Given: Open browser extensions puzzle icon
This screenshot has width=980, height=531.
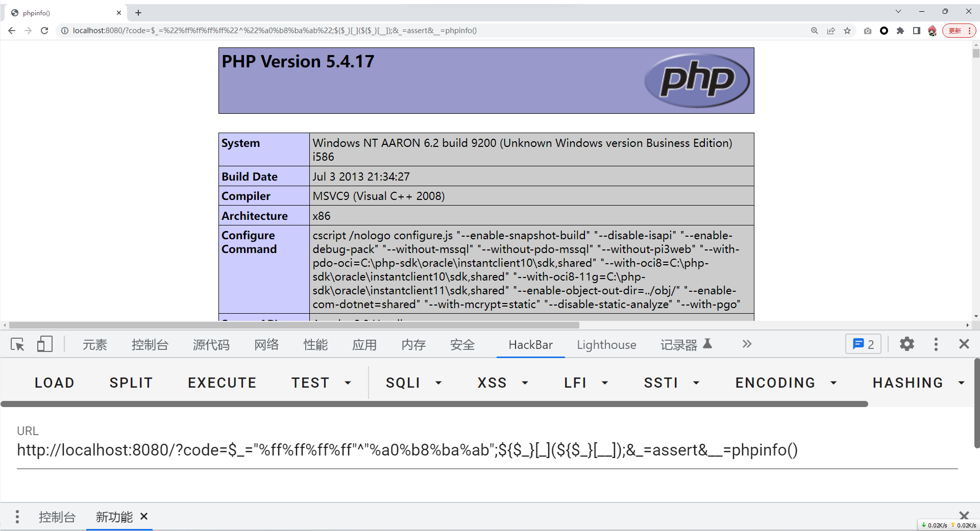Looking at the screenshot, I should point(900,31).
